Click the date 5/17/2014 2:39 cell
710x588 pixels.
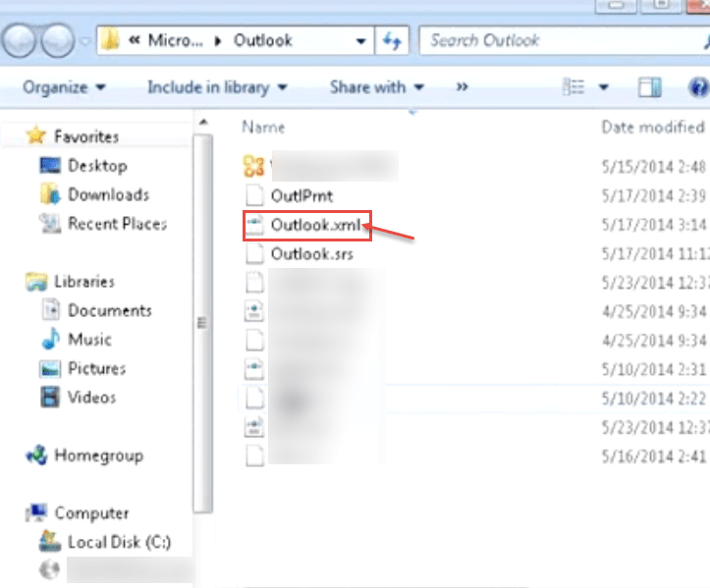(653, 196)
